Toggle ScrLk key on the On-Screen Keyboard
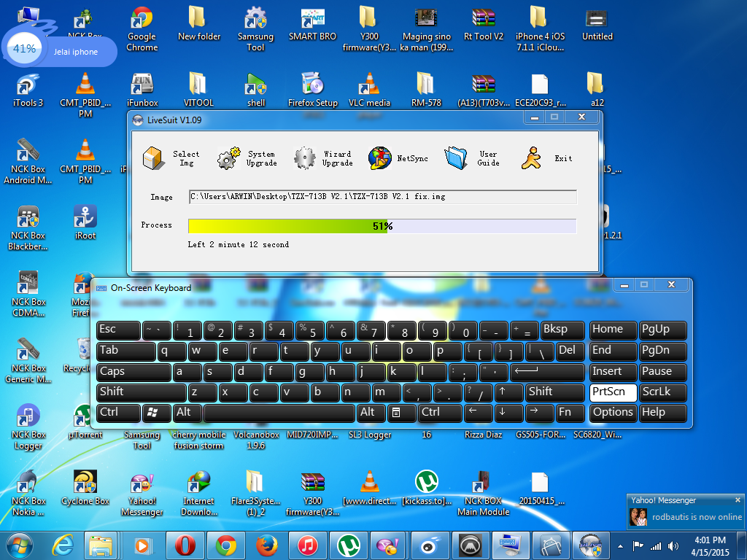Image resolution: width=747 pixels, height=560 pixels. pyautogui.click(x=662, y=392)
